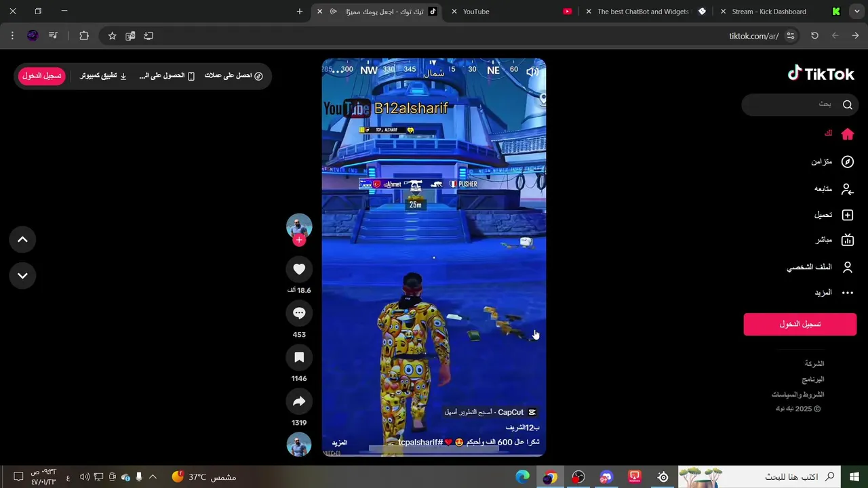Open the CapCut link on the video
Image resolution: width=868 pixels, height=488 pixels.
490,412
